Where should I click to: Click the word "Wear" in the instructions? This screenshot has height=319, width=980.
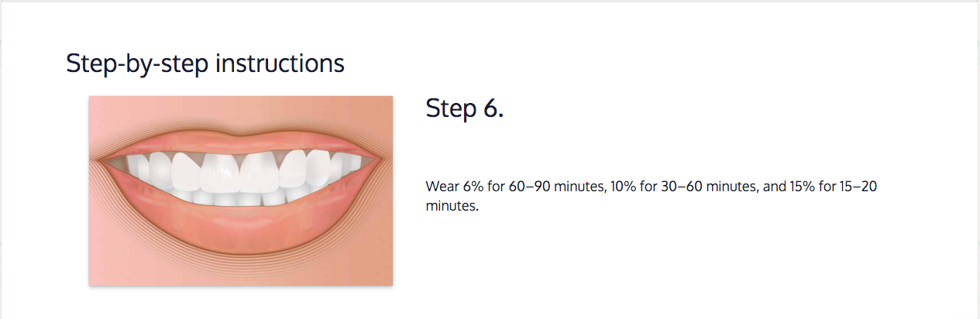[x=439, y=187]
